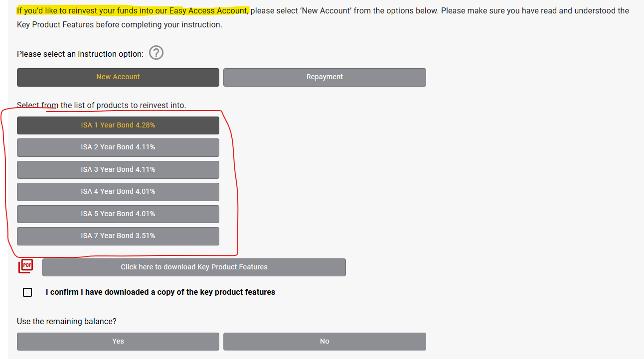Tick the key product features confirmation checkbox
This screenshot has height=359, width=644.
(27, 292)
